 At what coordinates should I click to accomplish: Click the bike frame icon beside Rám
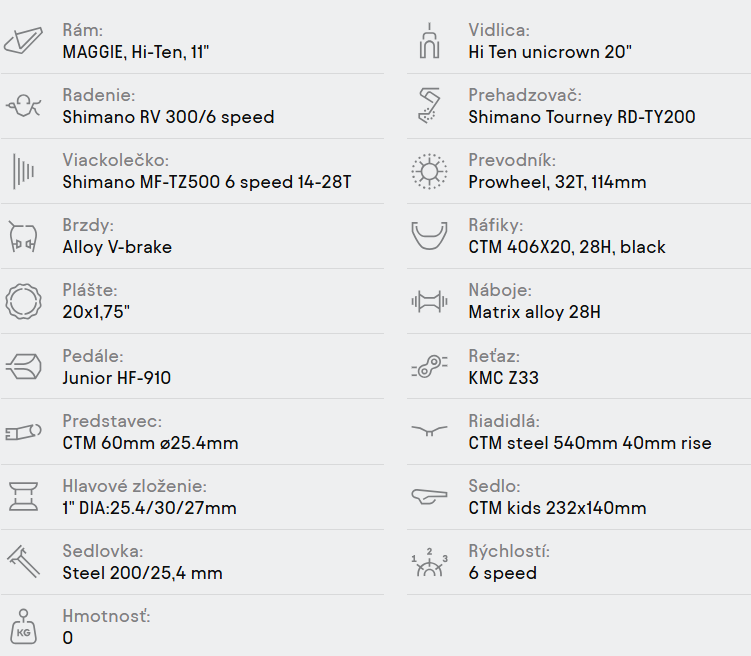(24, 41)
